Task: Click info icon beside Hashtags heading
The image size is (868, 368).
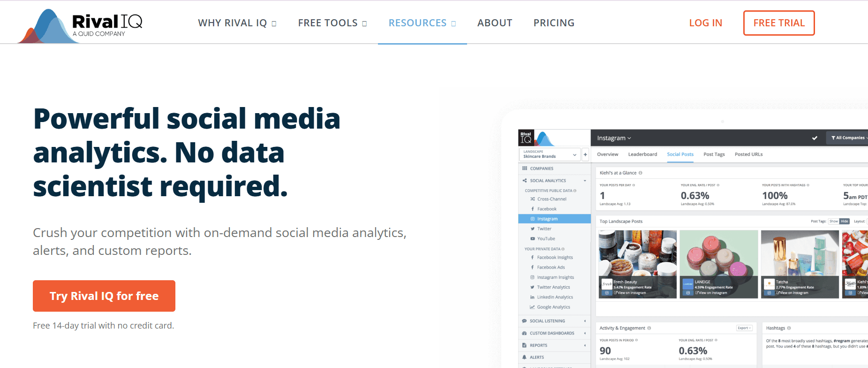Action: point(789,328)
